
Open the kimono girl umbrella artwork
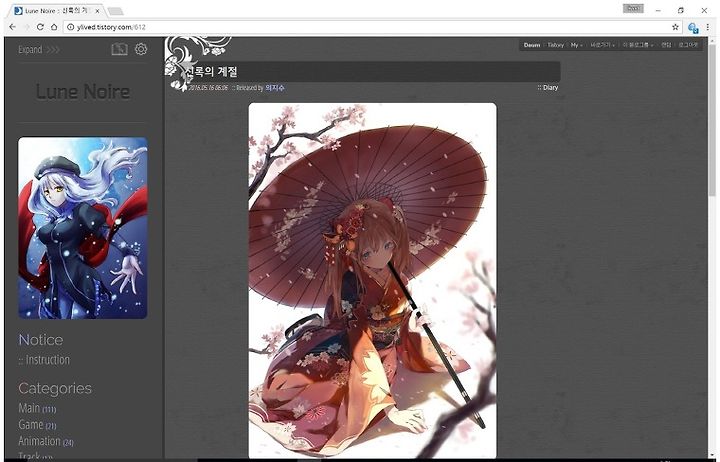point(372,280)
